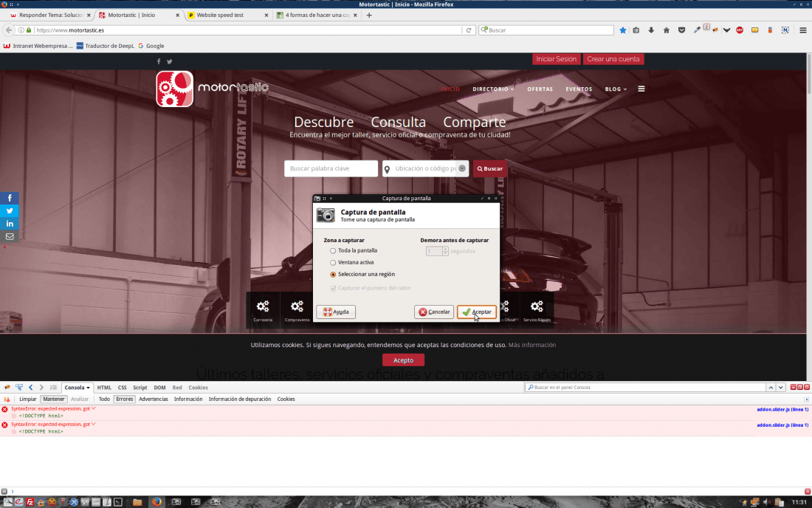The width and height of the screenshot is (812, 508).
Task: Share on LinkedIn via the side floating button
Action: (10, 223)
